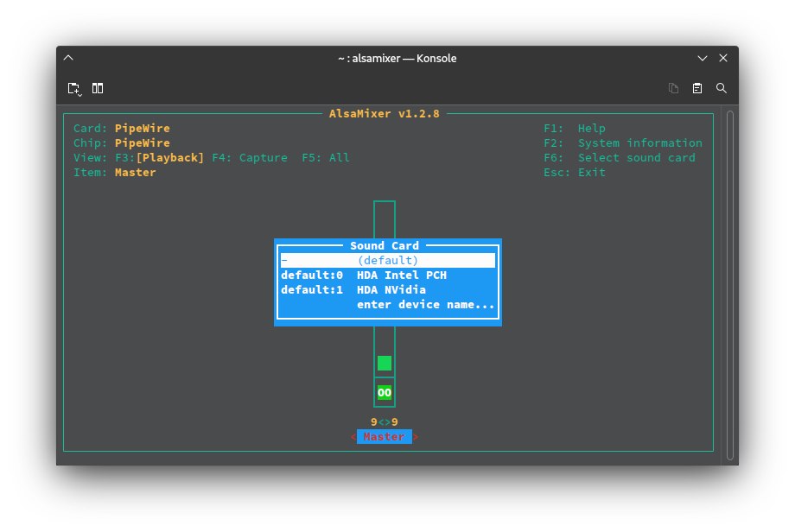Open a new tab in Konsole
This screenshot has width=795, height=532.
click(74, 89)
